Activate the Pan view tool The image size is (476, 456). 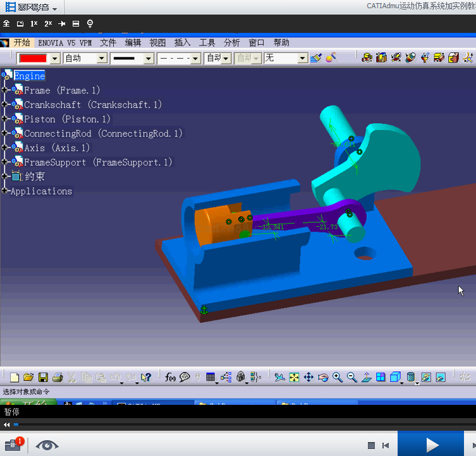(x=308, y=378)
